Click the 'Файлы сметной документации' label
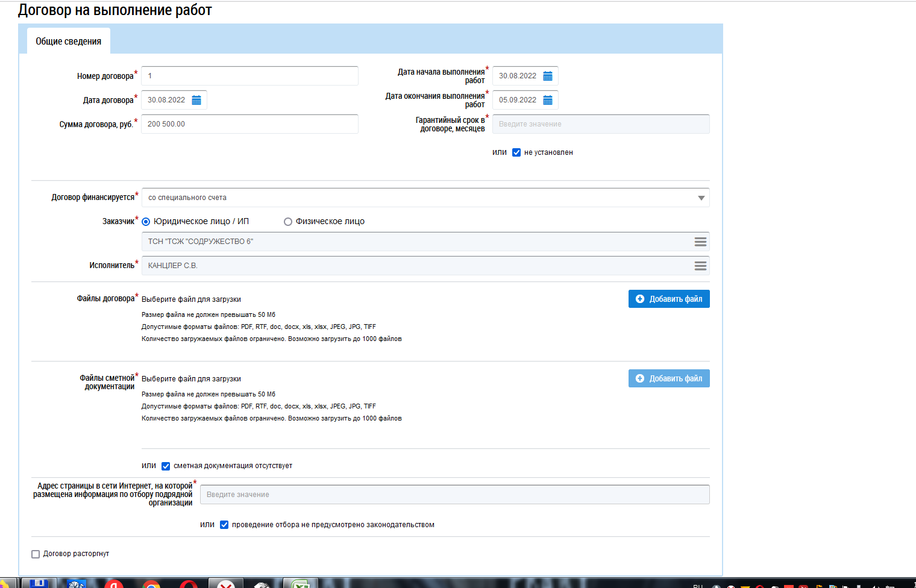The image size is (916, 588). click(107, 383)
